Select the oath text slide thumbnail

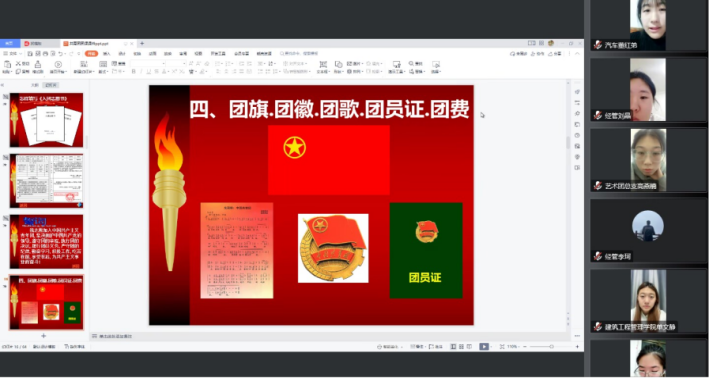(47, 242)
